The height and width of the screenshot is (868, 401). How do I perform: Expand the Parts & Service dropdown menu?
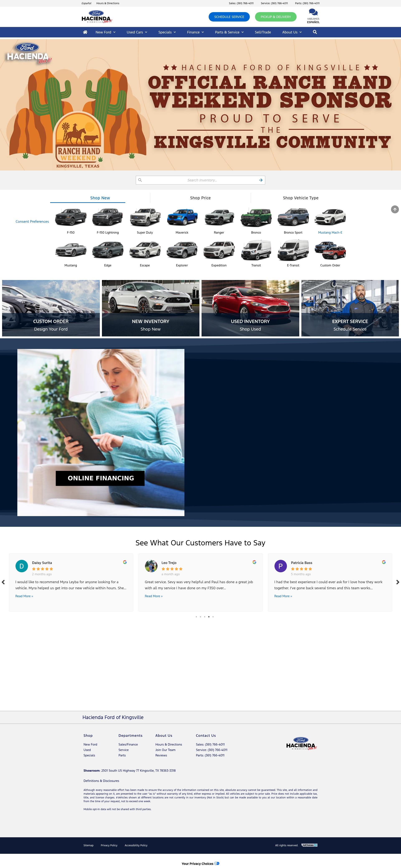tap(229, 32)
